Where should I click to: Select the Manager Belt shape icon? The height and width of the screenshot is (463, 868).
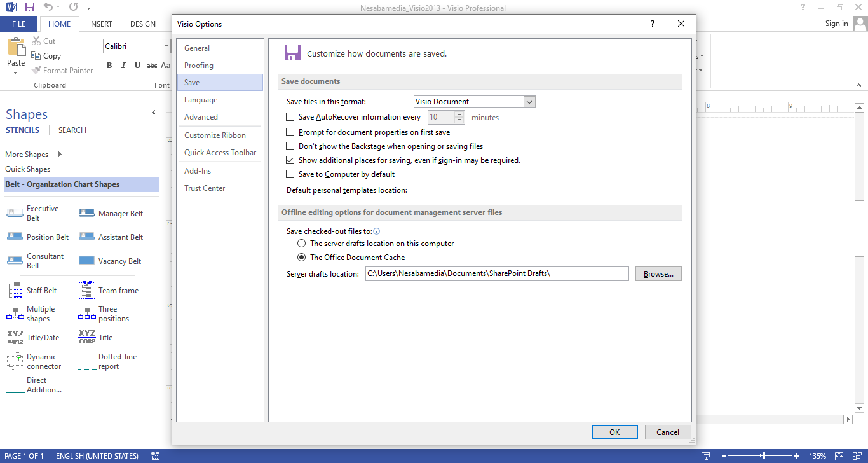click(86, 214)
